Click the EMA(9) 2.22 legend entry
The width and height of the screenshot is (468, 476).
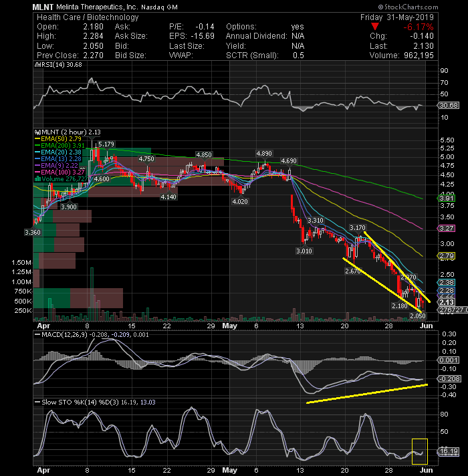(56, 165)
